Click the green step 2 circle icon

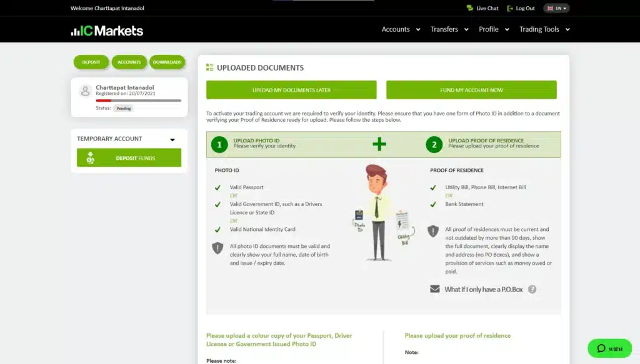pyautogui.click(x=434, y=145)
